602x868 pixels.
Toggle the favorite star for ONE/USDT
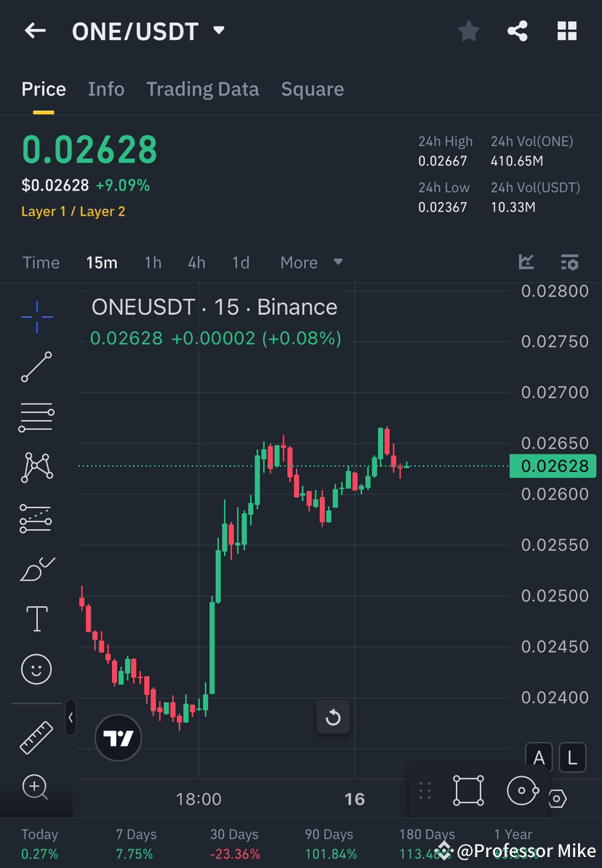point(468,31)
